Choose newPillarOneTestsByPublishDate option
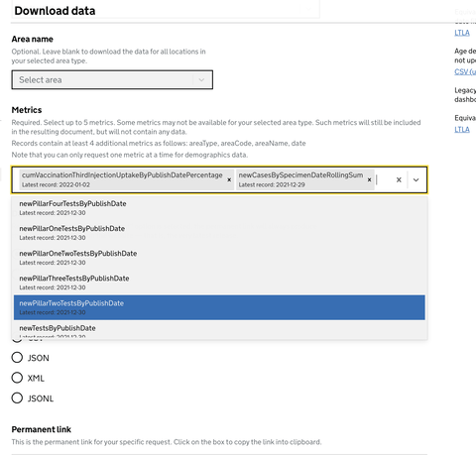476x455 pixels. tap(219, 233)
